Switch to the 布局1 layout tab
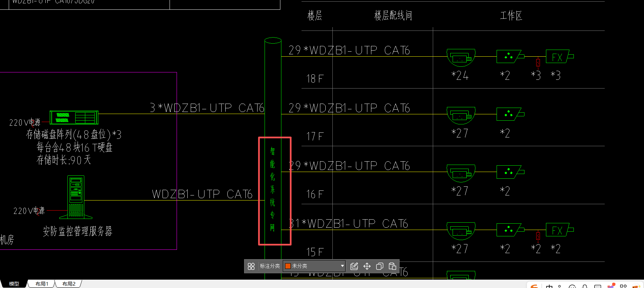This screenshot has height=288, width=644. click(x=42, y=284)
